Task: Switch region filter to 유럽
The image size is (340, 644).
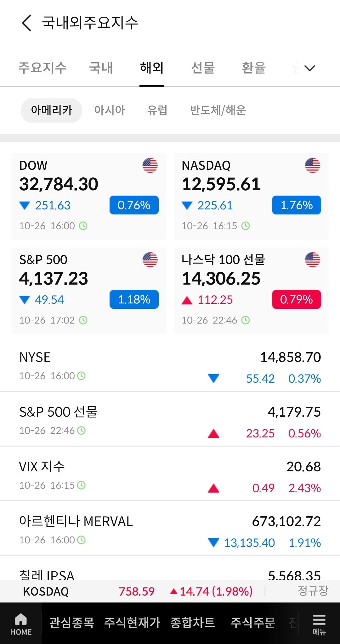Action: click(157, 110)
